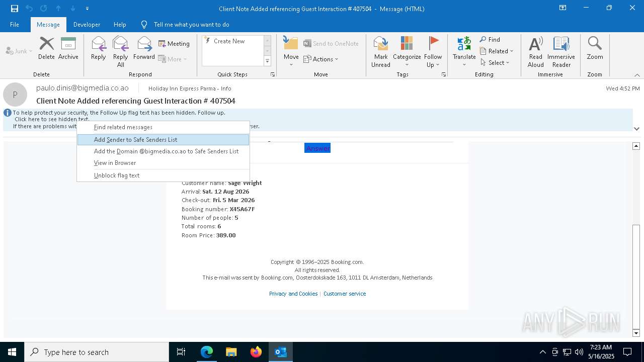Screen dimensions: 644x362
Task: Open the Actions dropdown
Action: [x=321, y=59]
